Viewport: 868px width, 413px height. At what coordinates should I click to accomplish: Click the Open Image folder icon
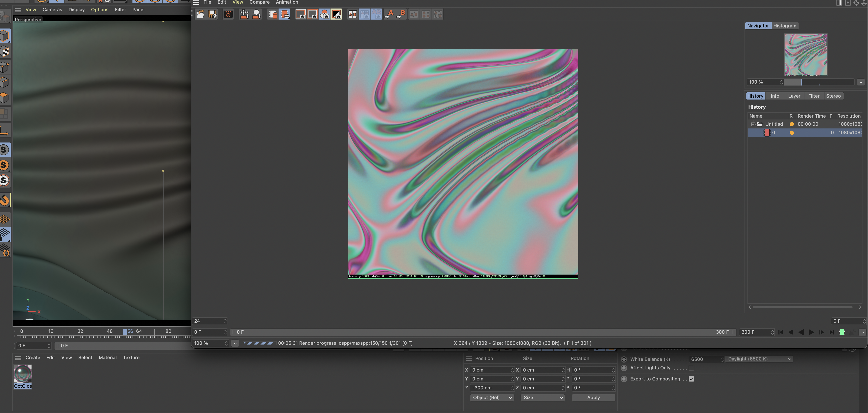point(200,14)
